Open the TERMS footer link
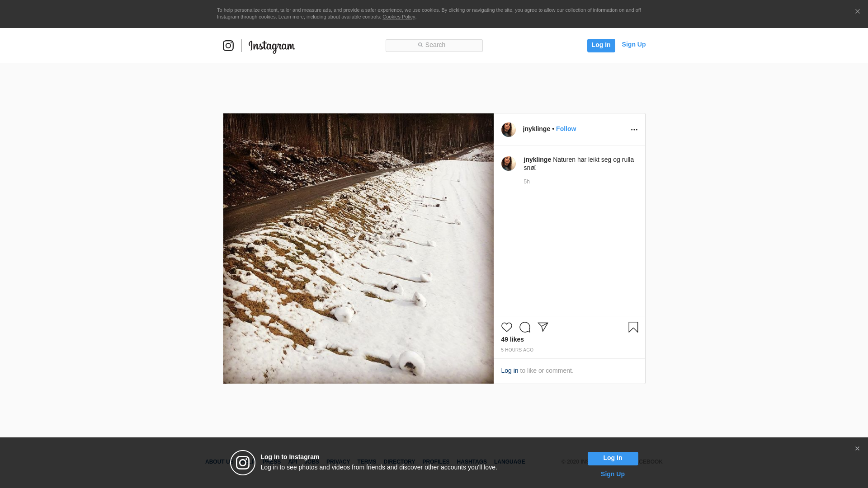The width and height of the screenshot is (868, 488). [x=367, y=462]
